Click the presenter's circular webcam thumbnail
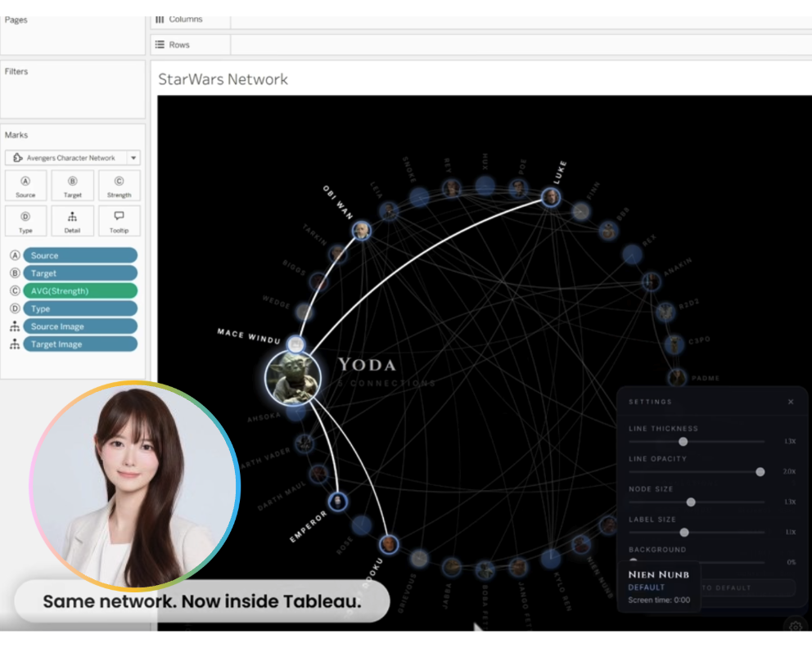The image size is (812, 648). click(x=134, y=485)
